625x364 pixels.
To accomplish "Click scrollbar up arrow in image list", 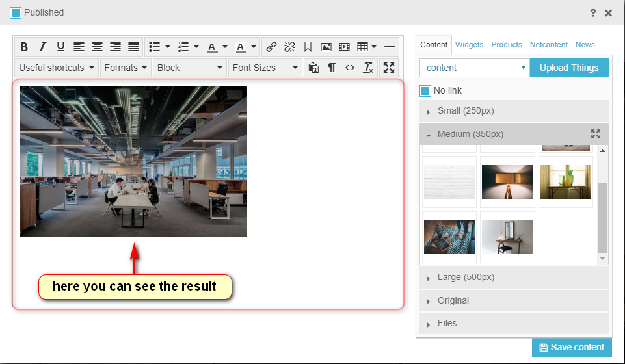I will point(602,151).
